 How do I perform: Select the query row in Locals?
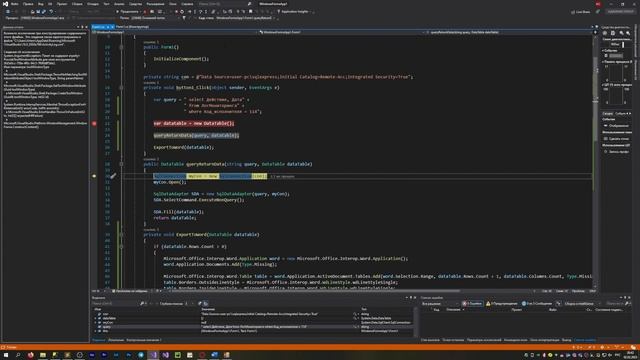click(253, 327)
